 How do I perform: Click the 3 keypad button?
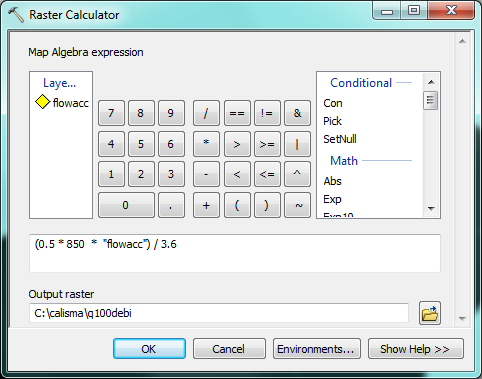[171, 174]
